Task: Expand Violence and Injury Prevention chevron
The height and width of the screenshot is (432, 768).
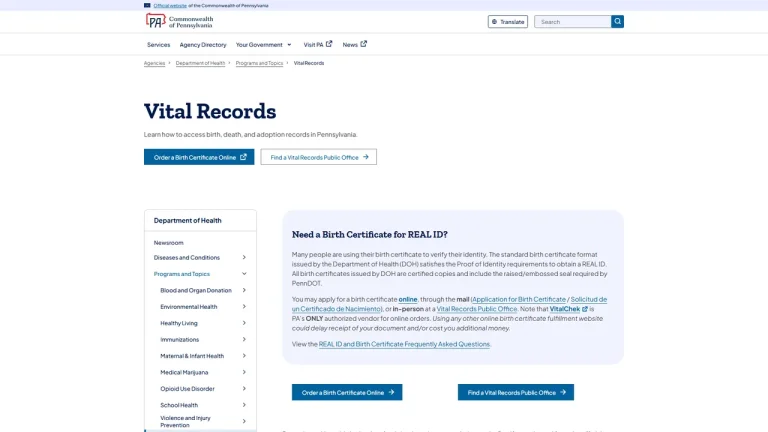Action: (x=244, y=421)
